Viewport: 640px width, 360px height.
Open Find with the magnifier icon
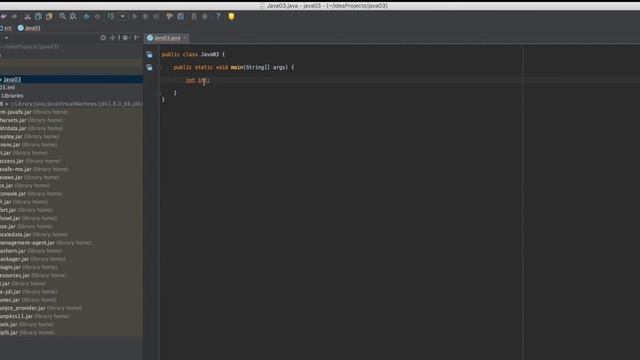(x=62, y=16)
